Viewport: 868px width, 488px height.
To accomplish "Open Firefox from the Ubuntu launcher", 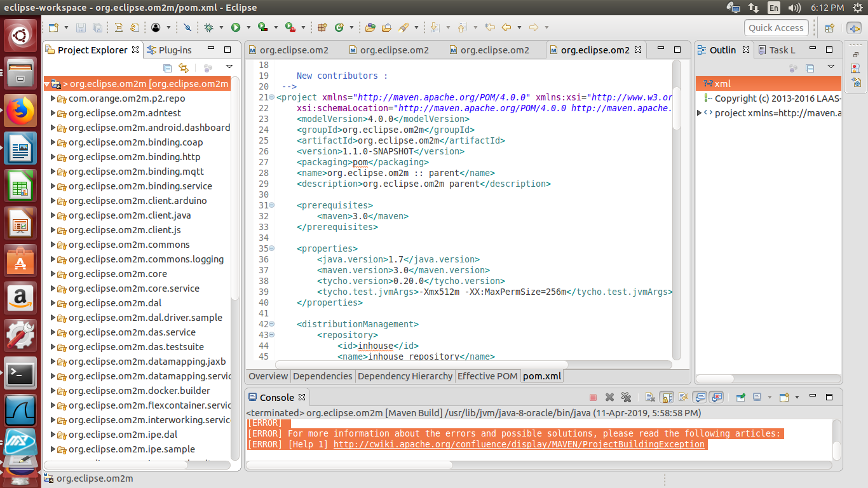I will click(20, 112).
